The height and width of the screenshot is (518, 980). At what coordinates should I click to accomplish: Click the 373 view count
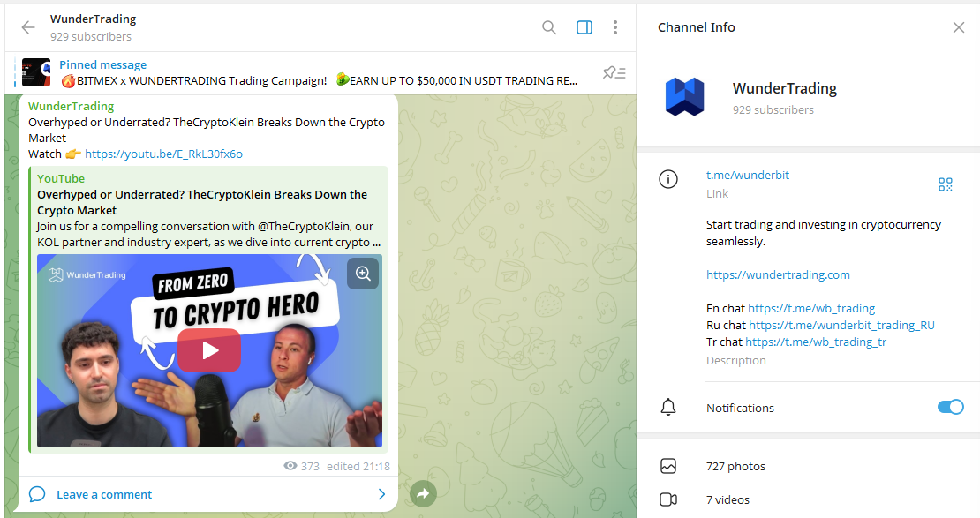click(x=310, y=466)
